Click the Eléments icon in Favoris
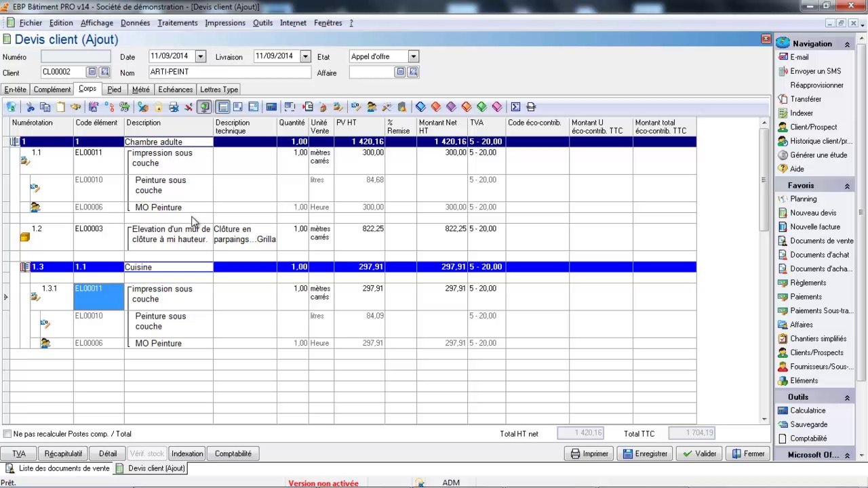 point(783,381)
